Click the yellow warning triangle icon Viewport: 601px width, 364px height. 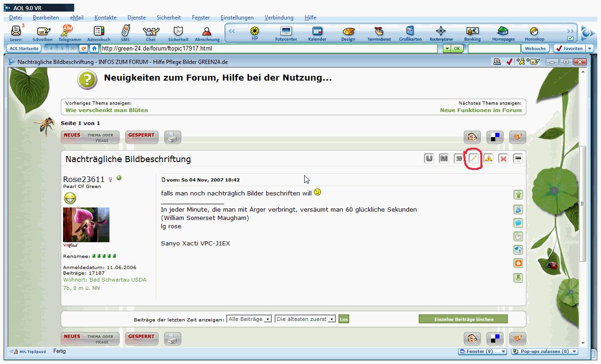[488, 159]
